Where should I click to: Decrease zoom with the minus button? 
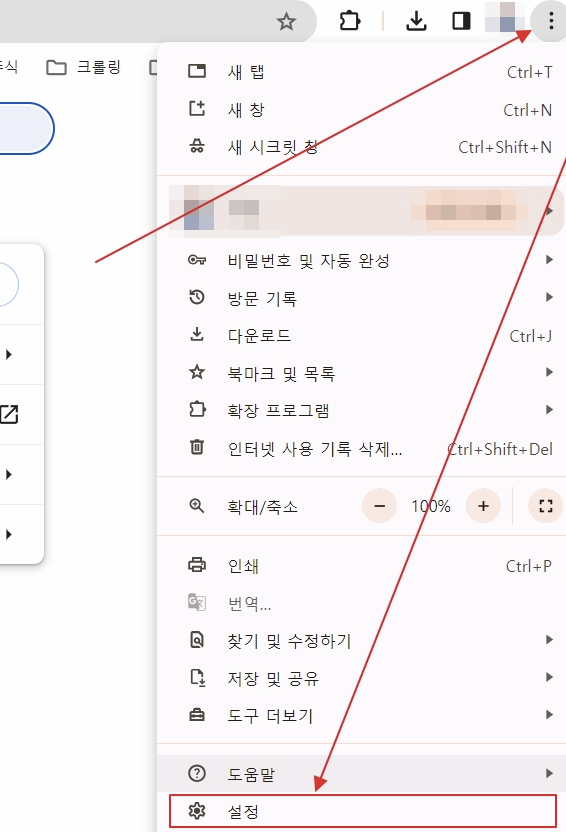coord(379,506)
